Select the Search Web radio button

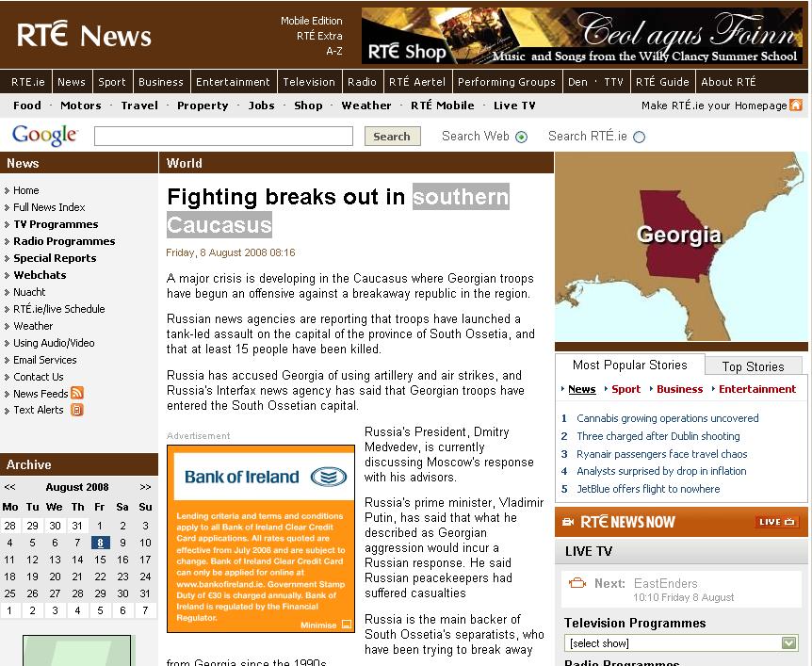click(x=522, y=137)
